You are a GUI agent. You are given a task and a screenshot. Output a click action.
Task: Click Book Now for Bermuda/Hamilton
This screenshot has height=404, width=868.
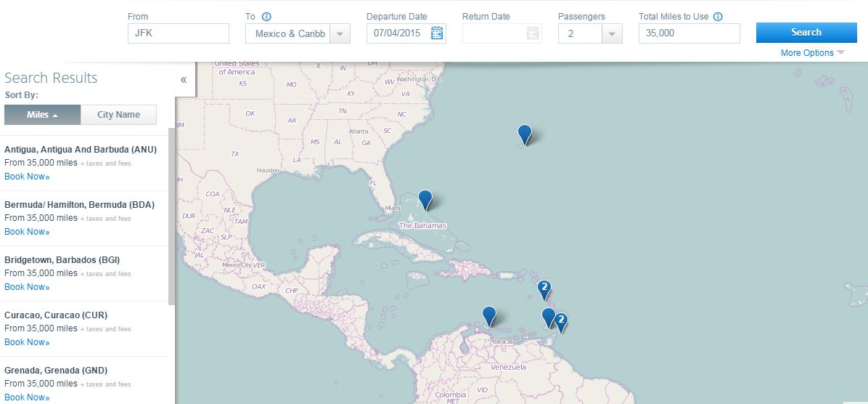click(27, 232)
